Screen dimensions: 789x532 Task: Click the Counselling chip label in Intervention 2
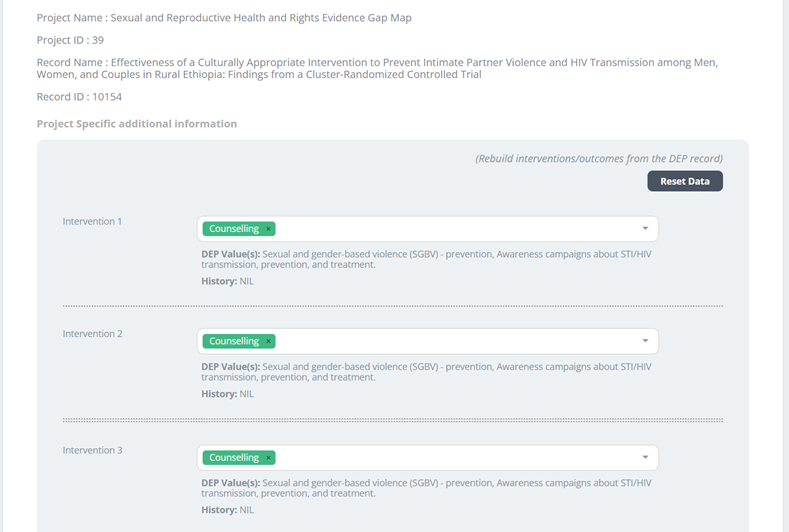pos(233,341)
